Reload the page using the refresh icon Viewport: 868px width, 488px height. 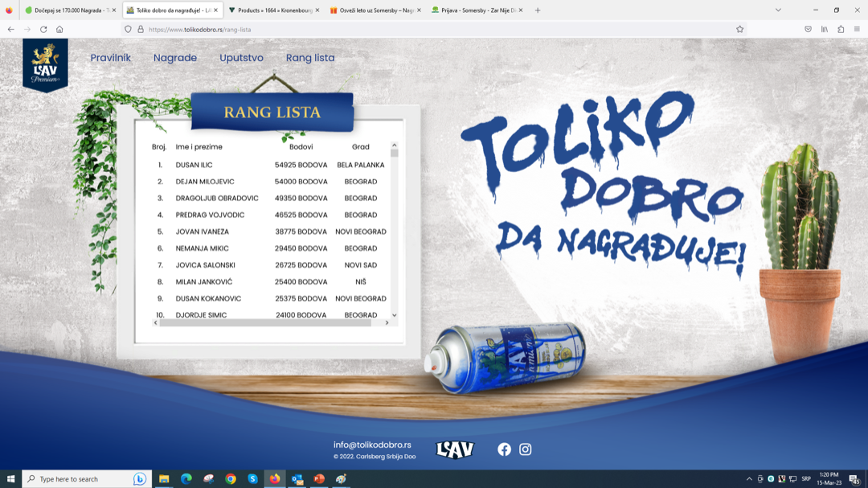(43, 29)
